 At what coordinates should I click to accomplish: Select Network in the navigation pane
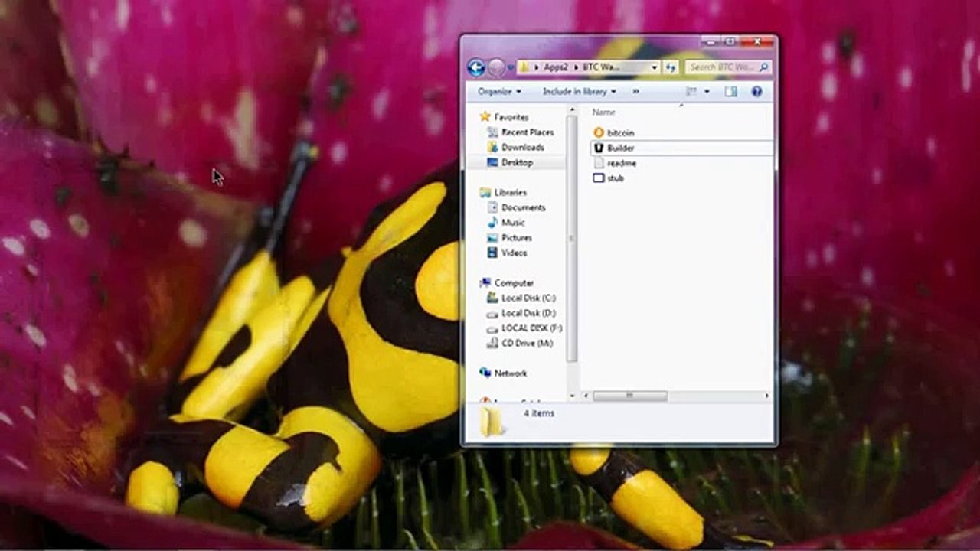(x=510, y=373)
